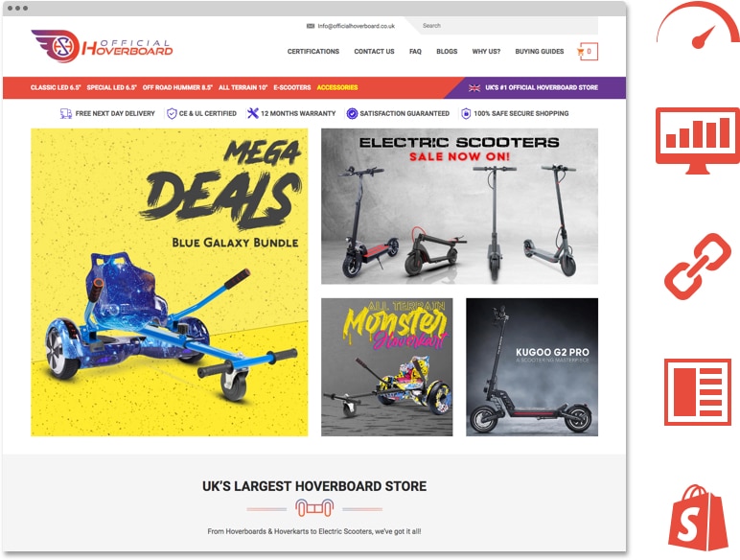Image resolution: width=740 pixels, height=560 pixels.
Task: Open the Buying Guides menu item
Action: (540, 52)
